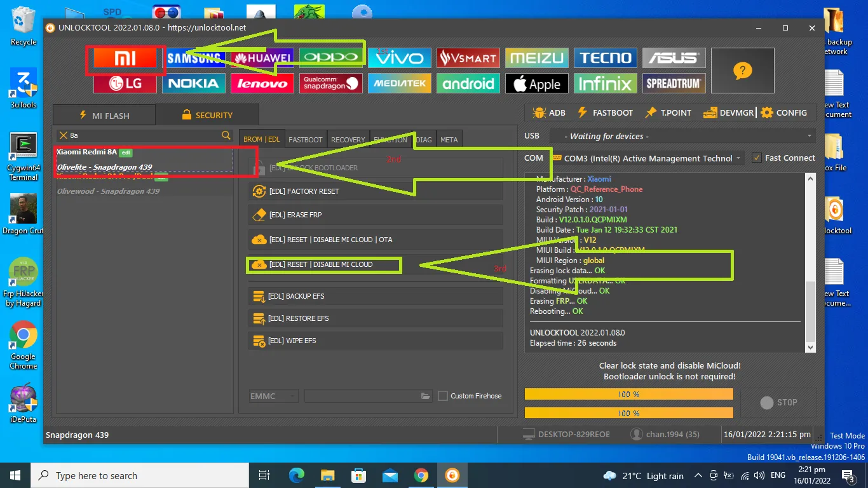
Task: Open the T.POINT toolbar button
Action: pyautogui.click(x=668, y=112)
